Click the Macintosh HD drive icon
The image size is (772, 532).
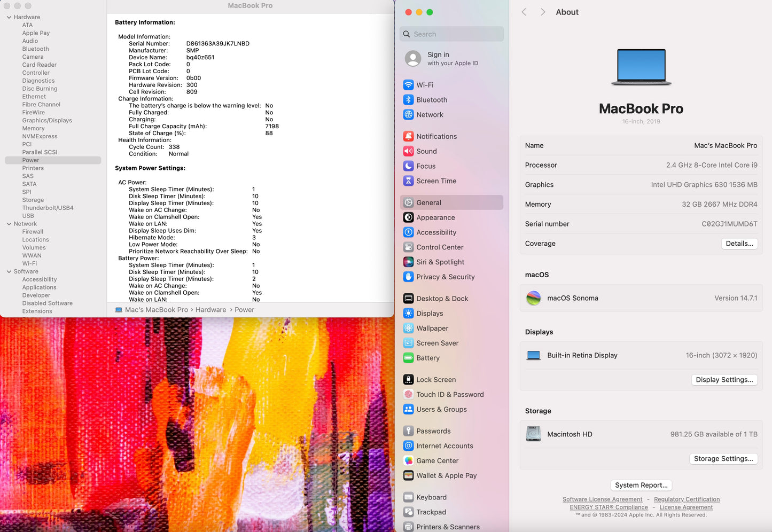533,434
